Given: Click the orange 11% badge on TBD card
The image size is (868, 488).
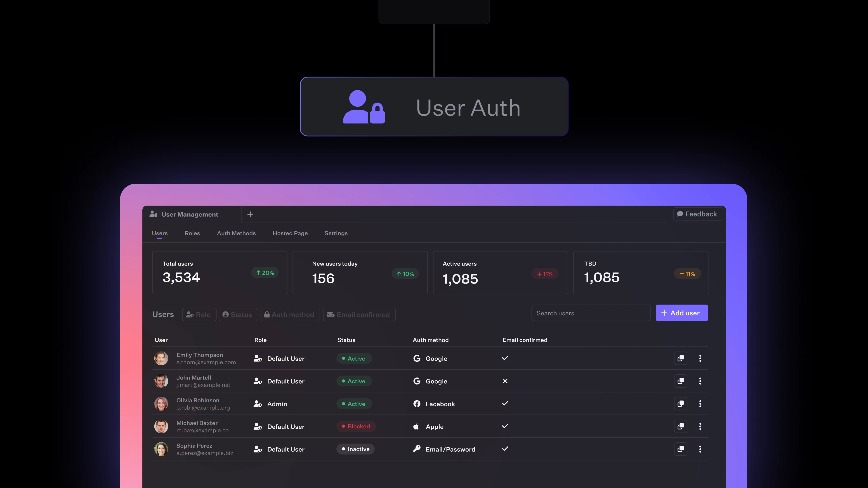Looking at the screenshot, I should click(x=687, y=274).
